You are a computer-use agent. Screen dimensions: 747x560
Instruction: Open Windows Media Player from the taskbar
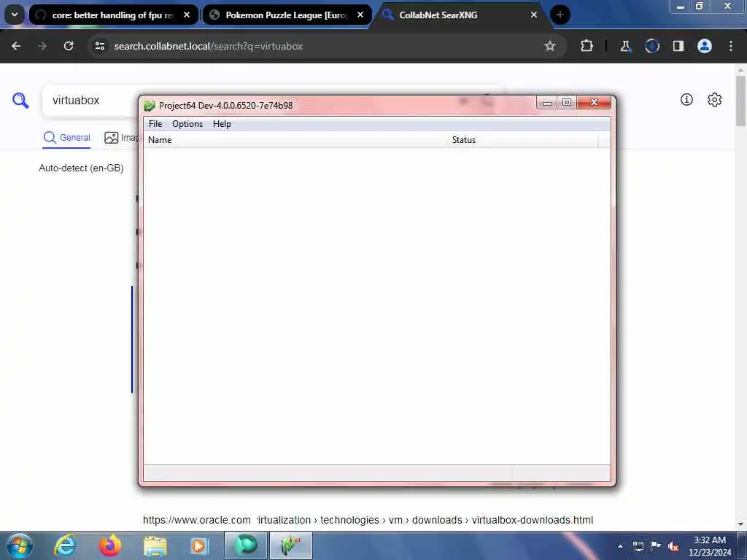(x=198, y=545)
